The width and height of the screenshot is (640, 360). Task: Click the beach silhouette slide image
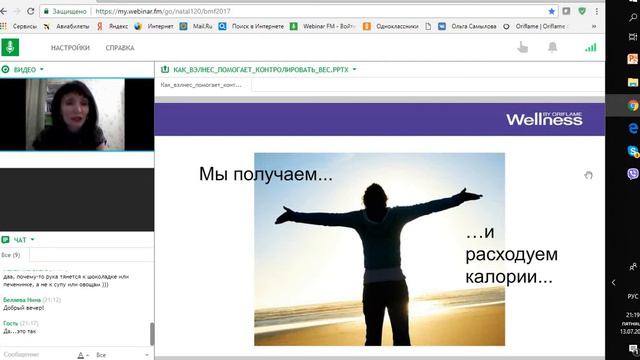click(x=380, y=249)
